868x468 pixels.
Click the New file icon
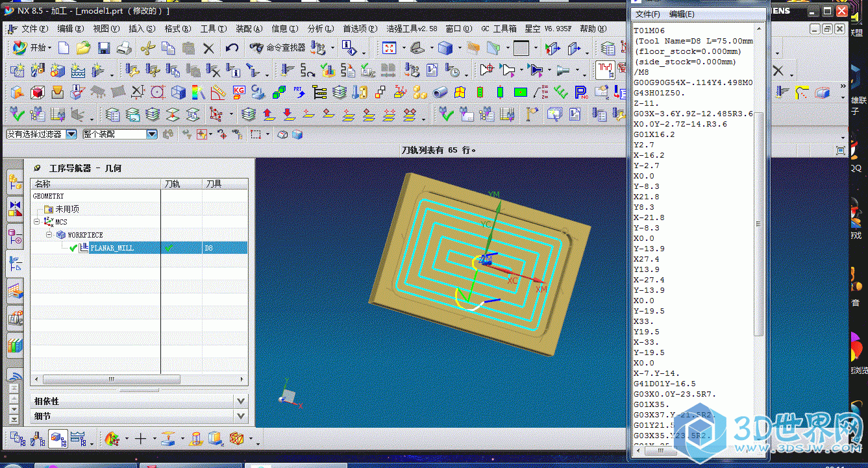tap(64, 48)
